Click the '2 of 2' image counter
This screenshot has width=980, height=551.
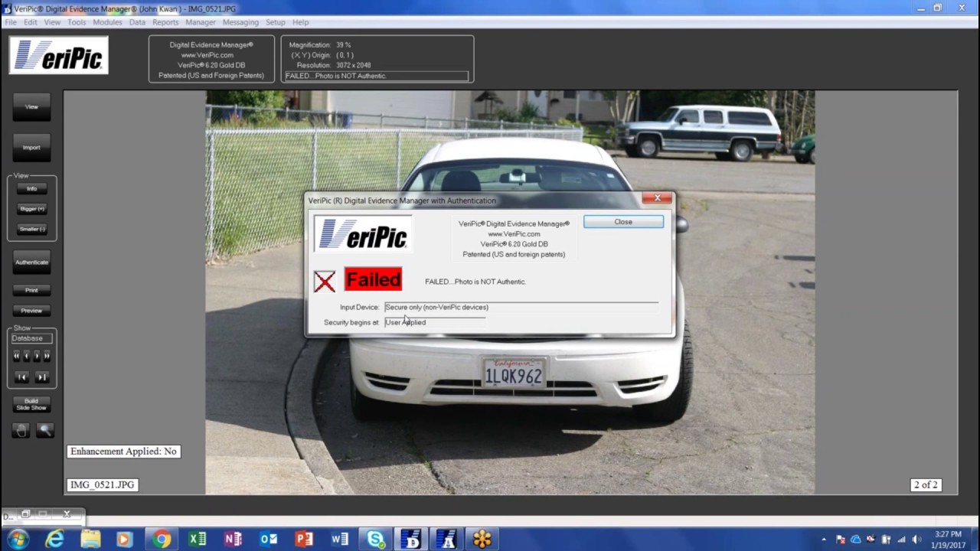925,484
